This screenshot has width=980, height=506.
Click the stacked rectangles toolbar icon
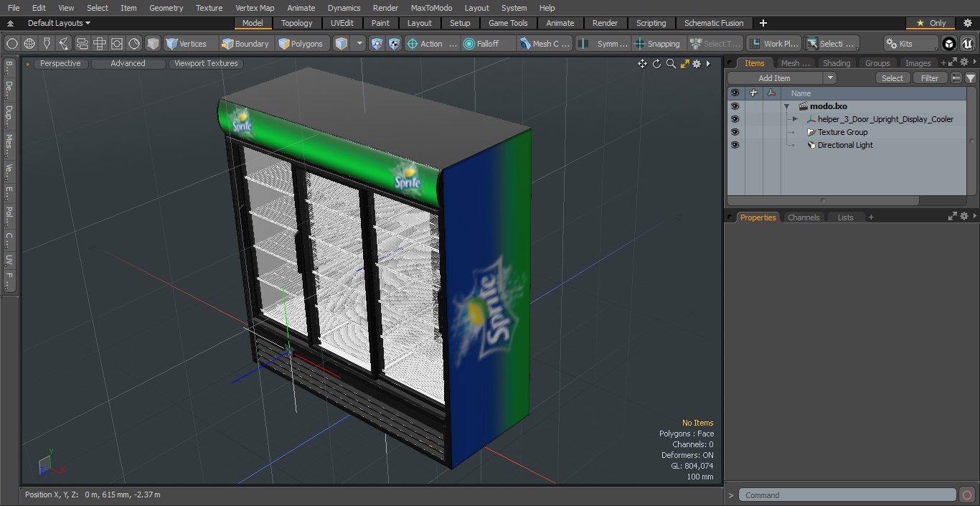pyautogui.click(x=82, y=44)
